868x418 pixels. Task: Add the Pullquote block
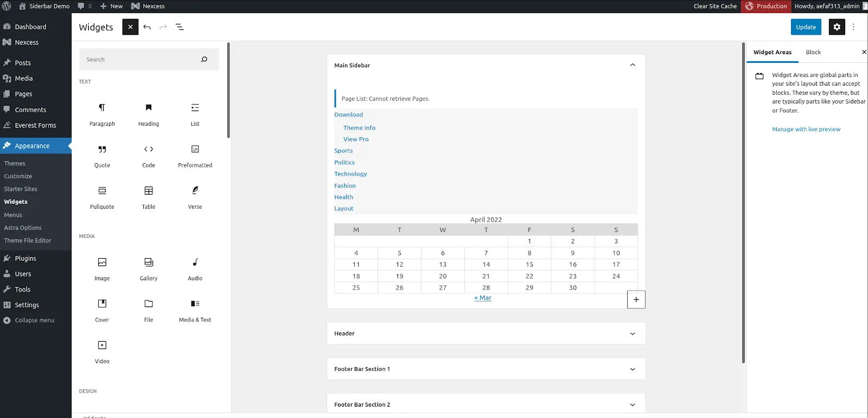point(102,197)
